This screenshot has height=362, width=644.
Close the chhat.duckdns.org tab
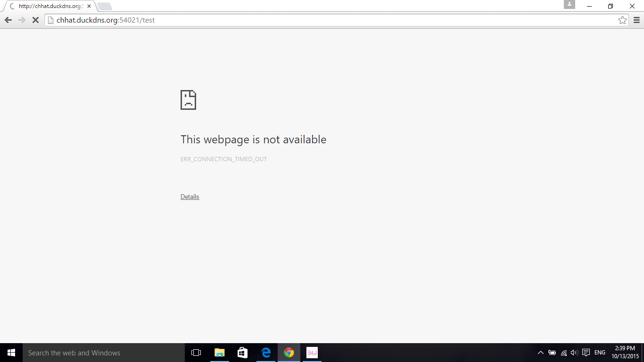pyautogui.click(x=89, y=7)
